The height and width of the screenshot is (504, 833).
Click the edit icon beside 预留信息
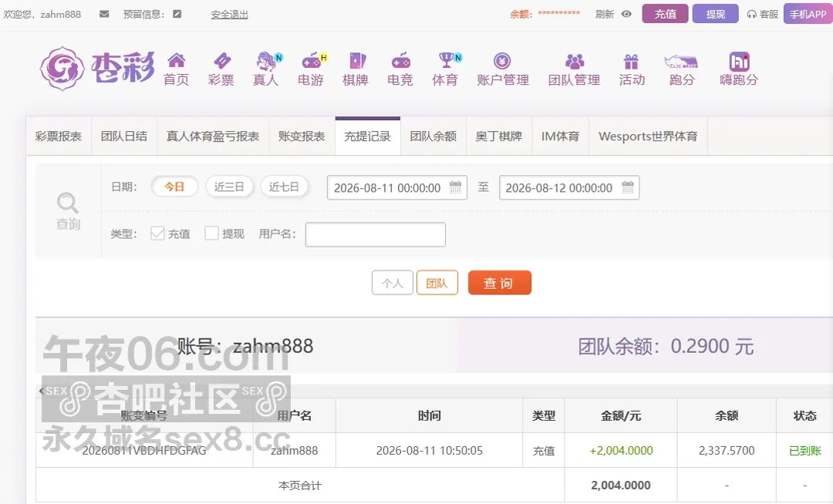click(177, 14)
